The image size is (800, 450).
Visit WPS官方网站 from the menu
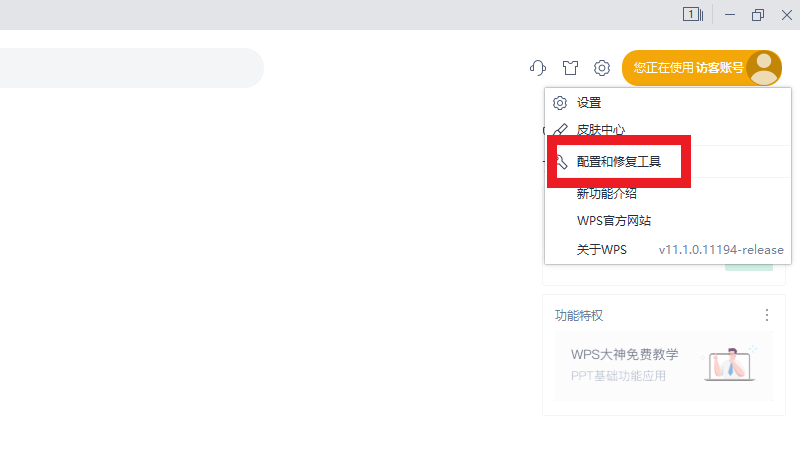pos(614,221)
